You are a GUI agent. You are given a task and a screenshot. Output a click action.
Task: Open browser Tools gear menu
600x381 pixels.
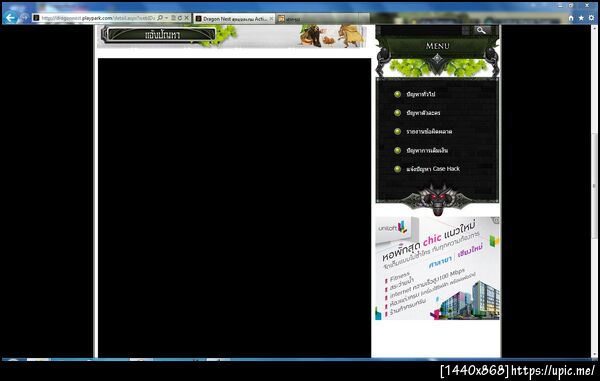[x=591, y=18]
